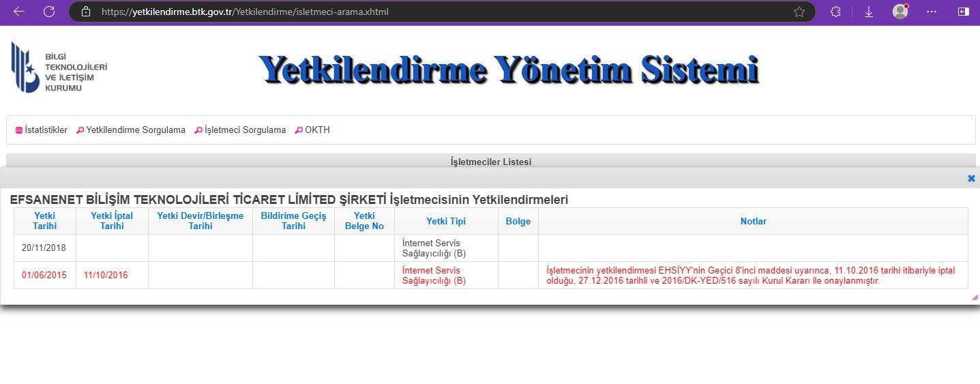Image resolution: width=980 pixels, height=384 pixels.
Task: Open the browser settings ellipsis menu
Action: coord(932,12)
